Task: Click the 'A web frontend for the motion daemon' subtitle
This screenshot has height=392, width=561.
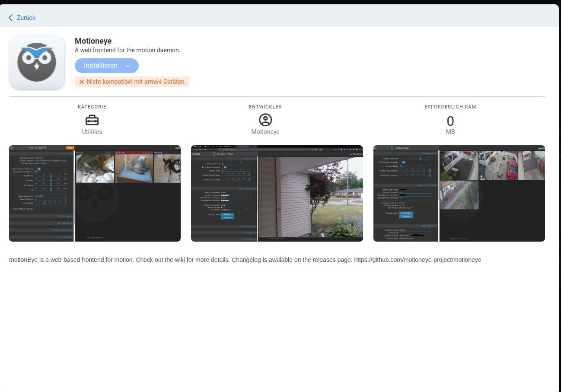Action: [x=127, y=50]
